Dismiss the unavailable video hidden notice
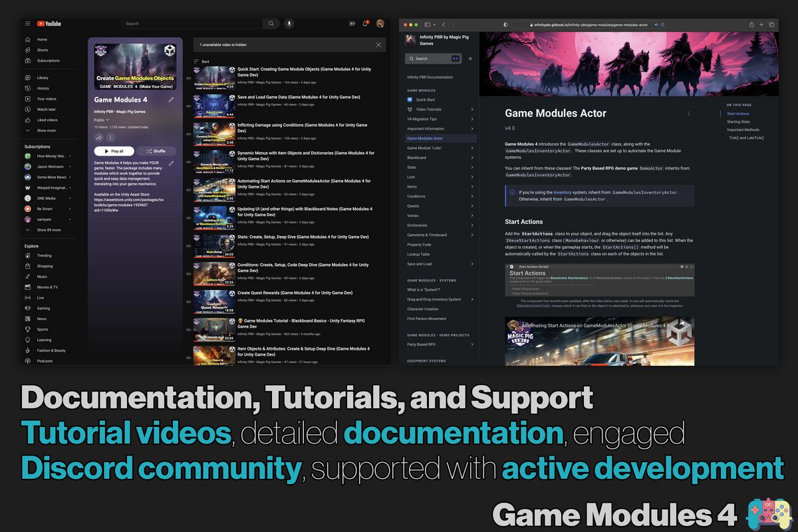This screenshot has height=532, width=798. pos(378,45)
